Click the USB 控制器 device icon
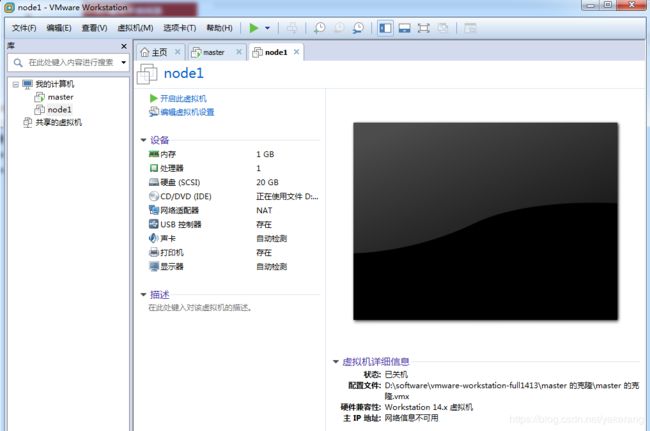Viewport: 650px width, 431px height. (x=154, y=224)
